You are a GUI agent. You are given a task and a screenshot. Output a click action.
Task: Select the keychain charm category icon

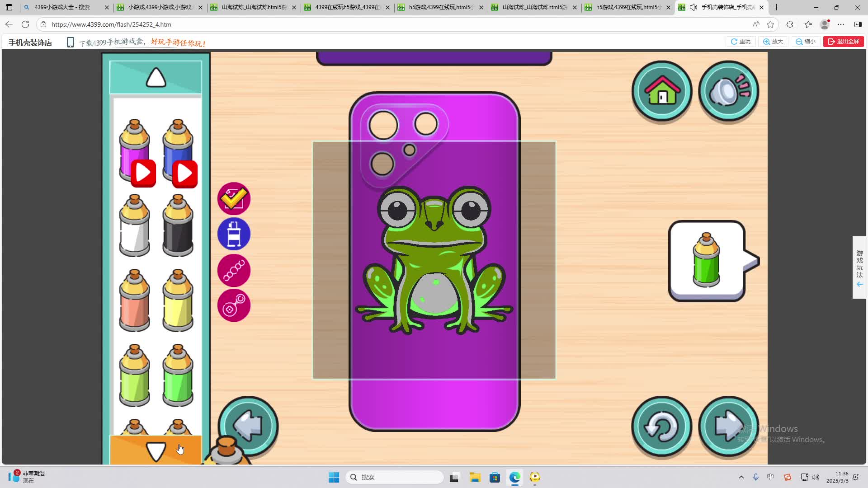pyautogui.click(x=234, y=305)
